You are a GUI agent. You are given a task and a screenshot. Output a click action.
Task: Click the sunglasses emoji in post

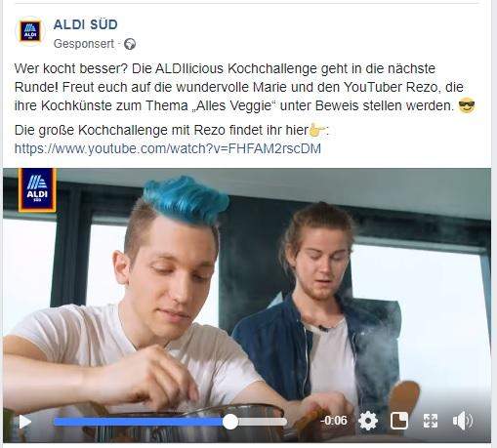467,105
